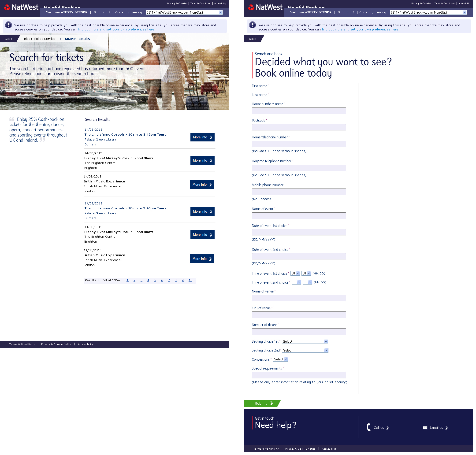Click the arrow icon on Submit button

pyautogui.click(x=271, y=403)
